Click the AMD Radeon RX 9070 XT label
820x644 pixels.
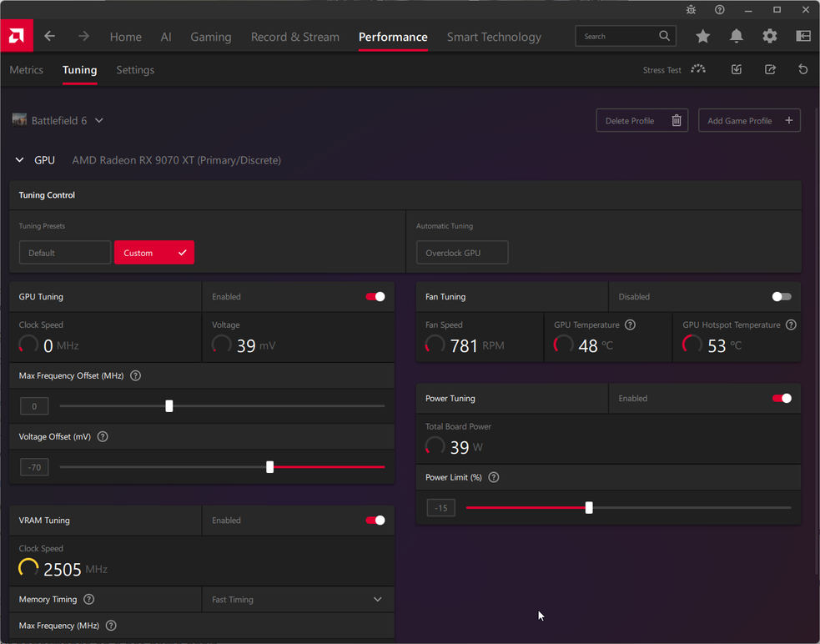click(176, 160)
